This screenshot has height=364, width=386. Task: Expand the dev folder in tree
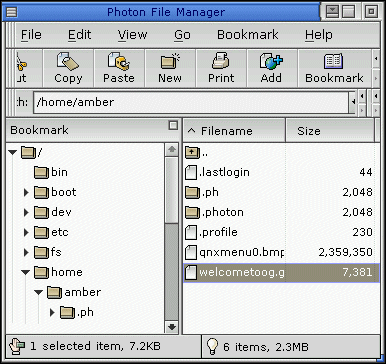point(26,212)
